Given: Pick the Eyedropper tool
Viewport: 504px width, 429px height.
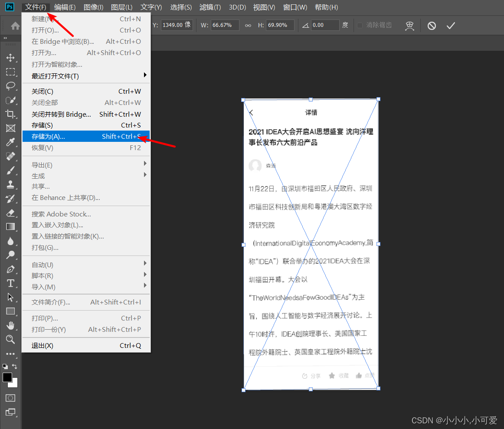Looking at the screenshot, I should click(x=10, y=142).
